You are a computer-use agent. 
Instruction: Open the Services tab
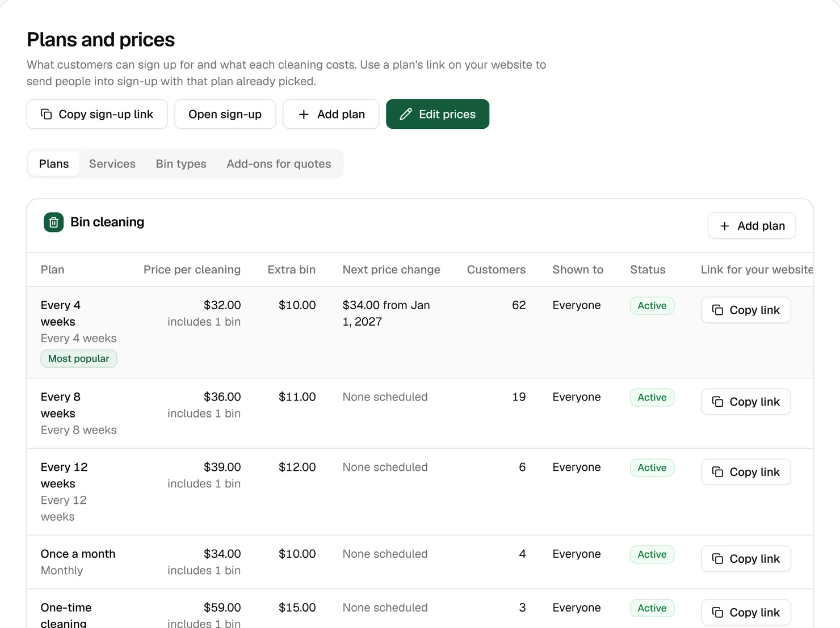(112, 164)
